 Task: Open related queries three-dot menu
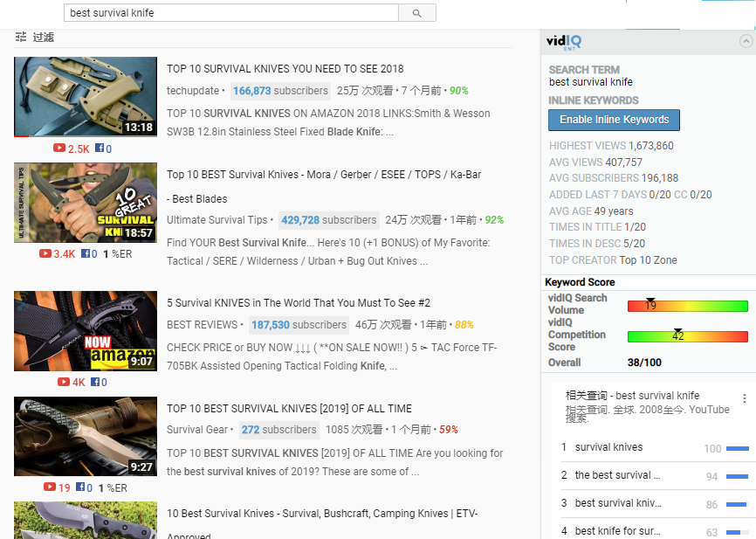[745, 398]
